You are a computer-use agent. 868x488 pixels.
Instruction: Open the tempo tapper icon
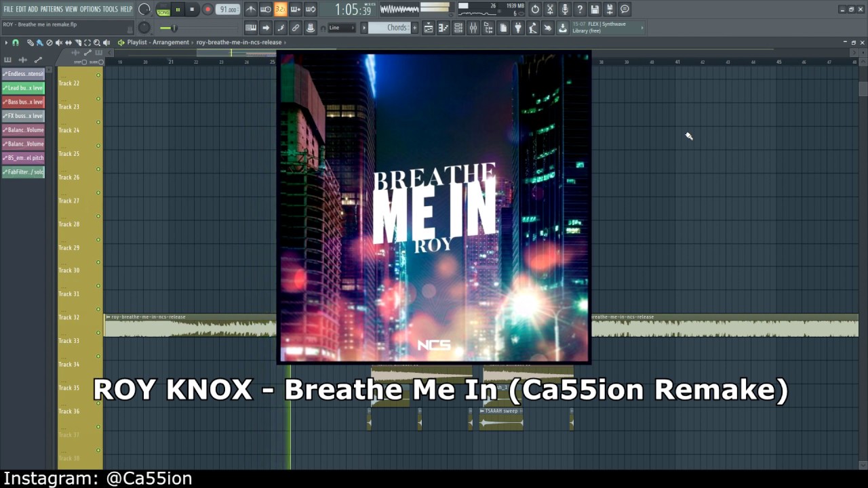[x=533, y=28]
